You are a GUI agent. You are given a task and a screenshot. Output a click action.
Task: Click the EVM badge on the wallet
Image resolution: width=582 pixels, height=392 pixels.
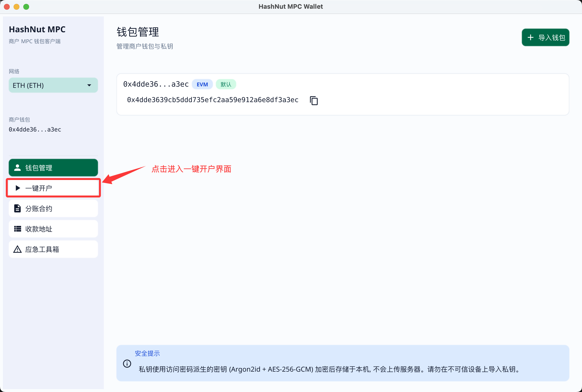point(202,84)
